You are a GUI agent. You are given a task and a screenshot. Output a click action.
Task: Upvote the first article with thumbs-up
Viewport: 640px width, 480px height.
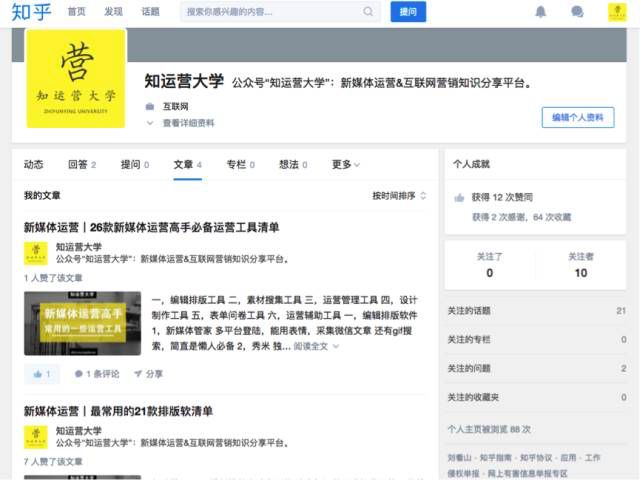(x=42, y=374)
